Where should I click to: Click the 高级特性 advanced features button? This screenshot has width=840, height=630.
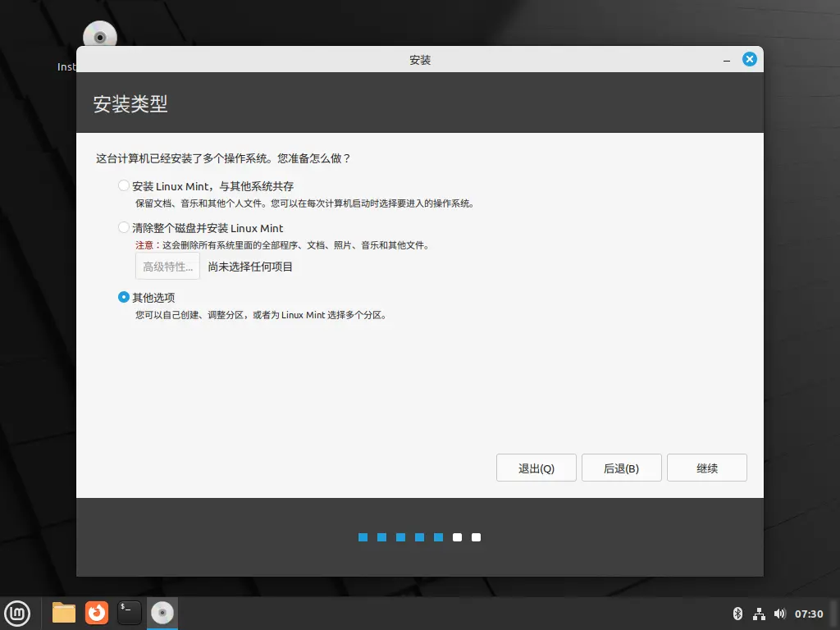167,267
